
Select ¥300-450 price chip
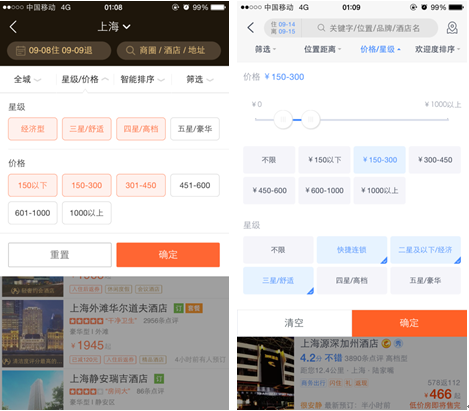[435, 160]
